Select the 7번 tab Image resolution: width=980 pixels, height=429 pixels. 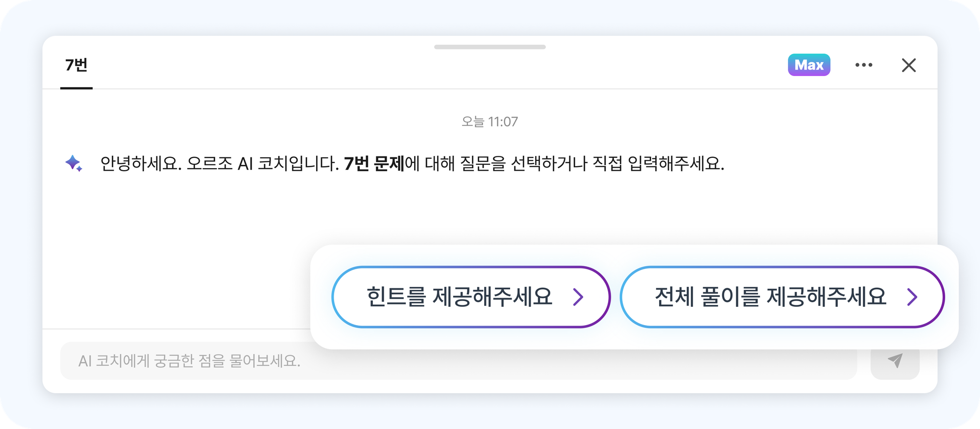coord(76,65)
